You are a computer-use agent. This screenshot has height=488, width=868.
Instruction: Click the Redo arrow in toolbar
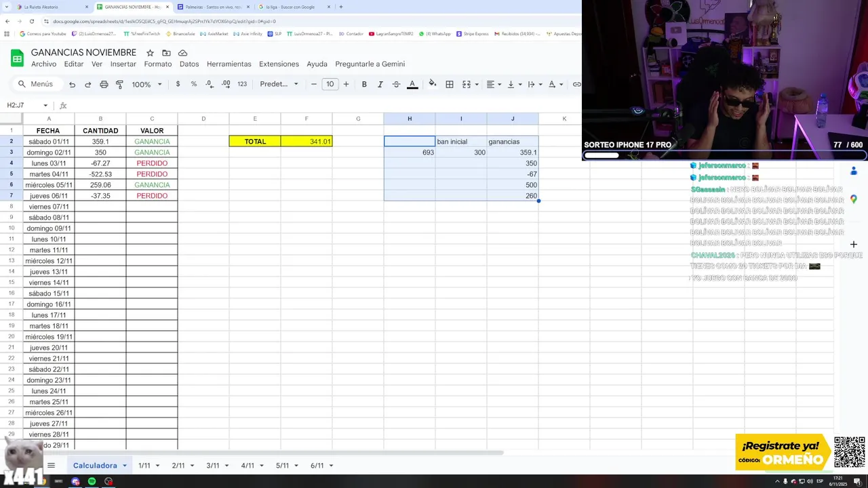pyautogui.click(x=87, y=84)
